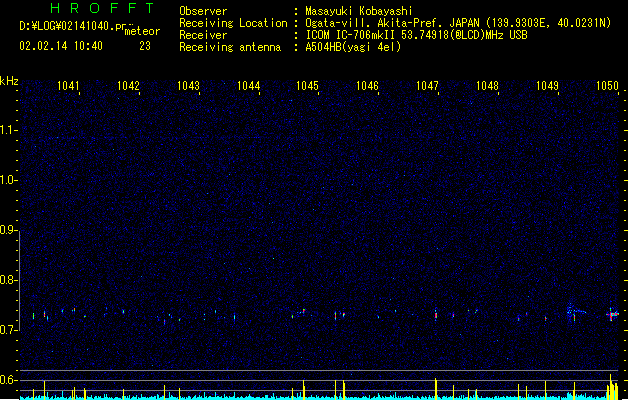Click the 1.0 kHz frequency label
The width and height of the screenshot is (629, 400).
coord(8,180)
